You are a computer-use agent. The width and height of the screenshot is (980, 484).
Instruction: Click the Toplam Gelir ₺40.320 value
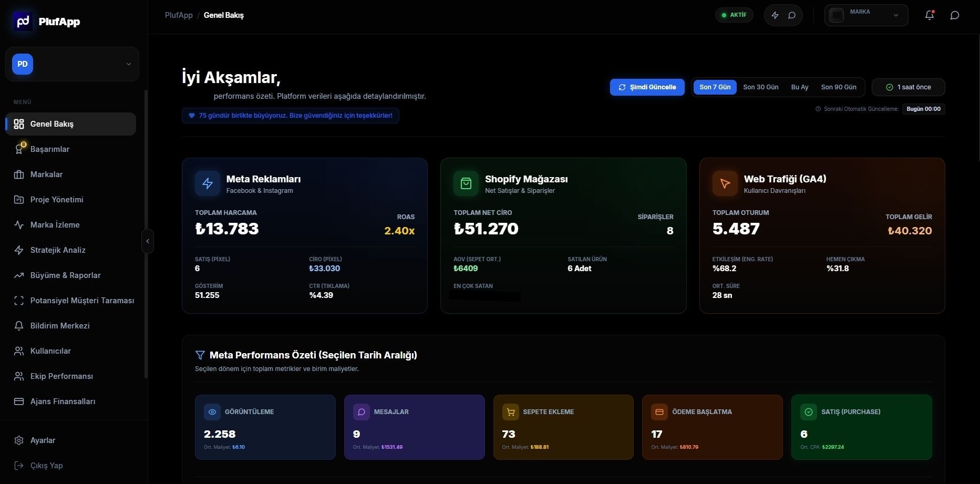click(910, 231)
